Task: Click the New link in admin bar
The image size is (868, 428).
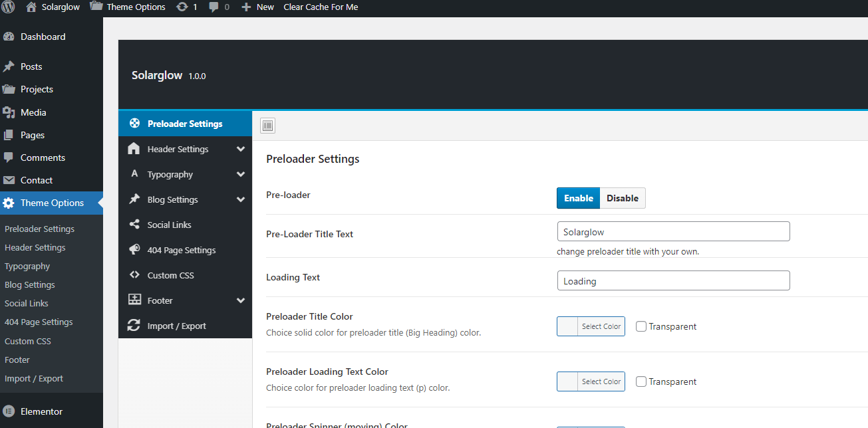Action: [x=265, y=7]
